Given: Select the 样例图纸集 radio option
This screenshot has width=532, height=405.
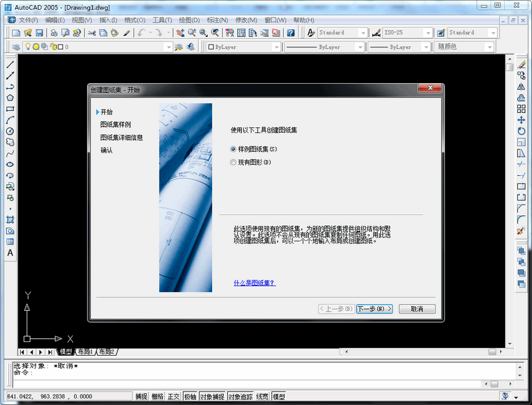Looking at the screenshot, I should (234, 149).
